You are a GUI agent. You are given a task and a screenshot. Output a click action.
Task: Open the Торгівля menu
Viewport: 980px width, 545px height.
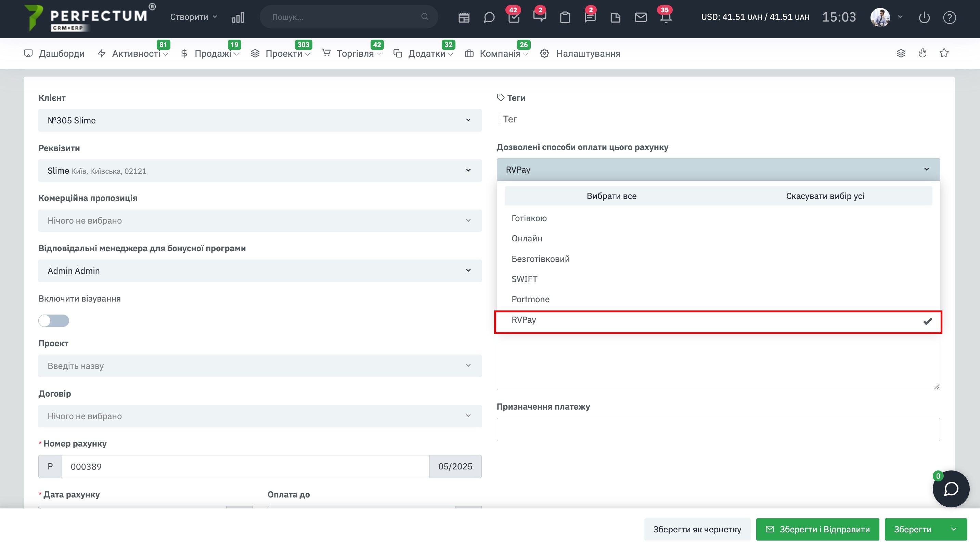click(x=351, y=54)
